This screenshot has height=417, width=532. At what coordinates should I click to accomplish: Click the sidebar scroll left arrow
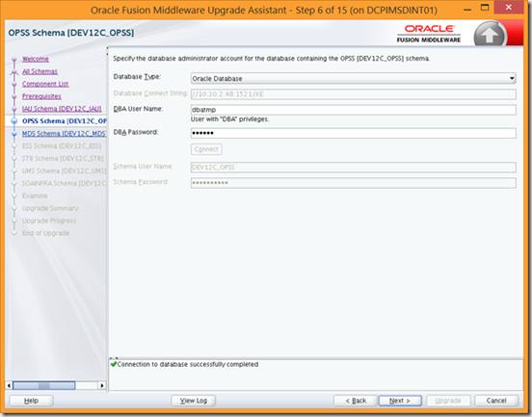click(9, 385)
